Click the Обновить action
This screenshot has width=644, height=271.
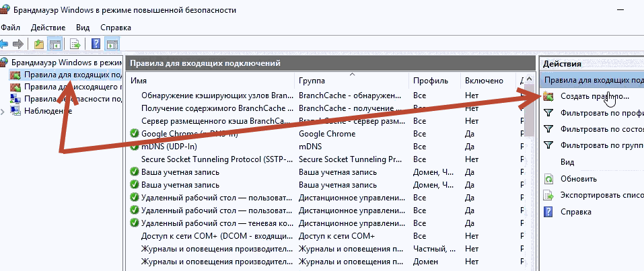click(x=578, y=179)
